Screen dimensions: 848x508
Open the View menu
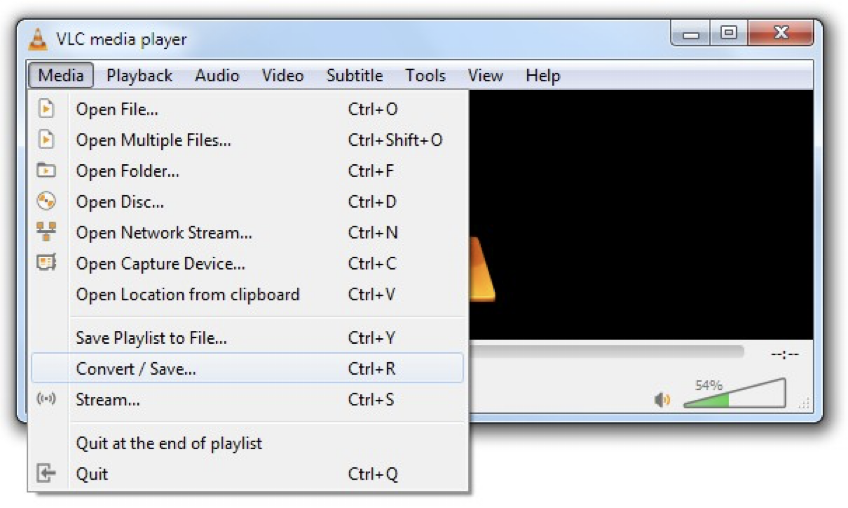485,75
